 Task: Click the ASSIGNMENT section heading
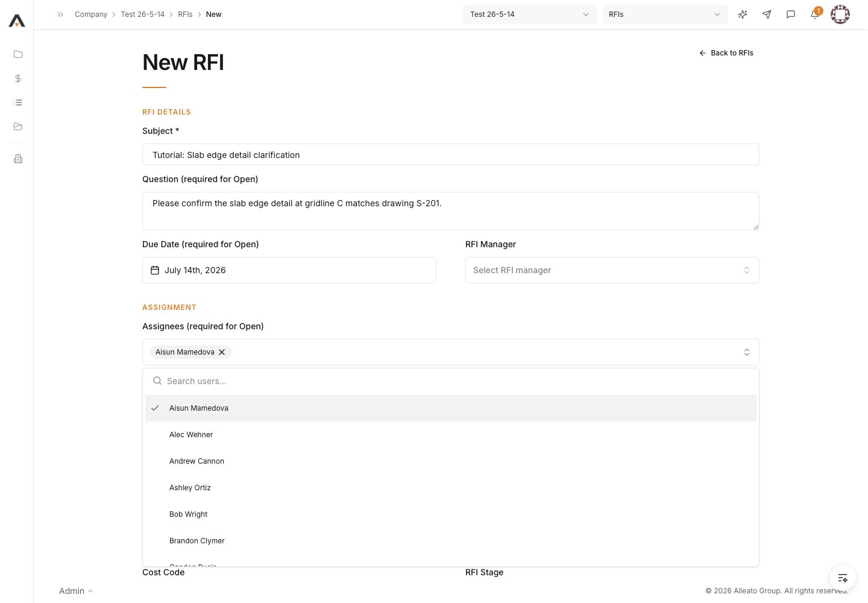(x=169, y=308)
